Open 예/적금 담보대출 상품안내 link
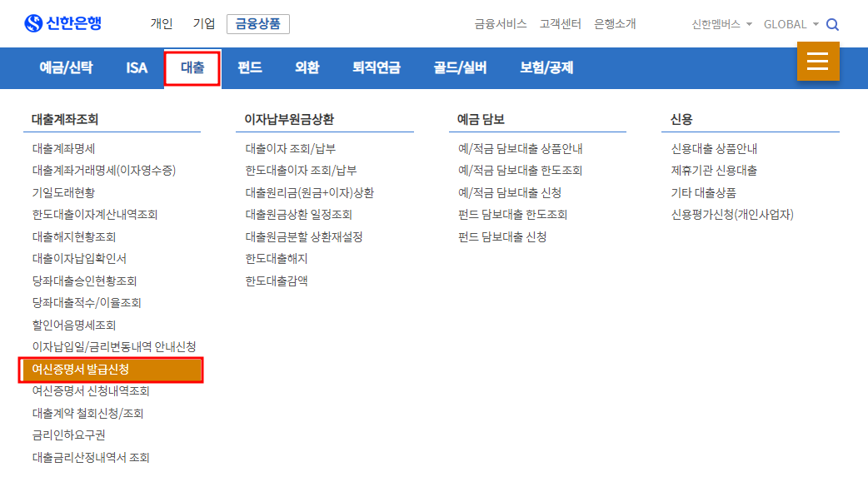Viewport: 868px width, 477px height. [x=521, y=148]
